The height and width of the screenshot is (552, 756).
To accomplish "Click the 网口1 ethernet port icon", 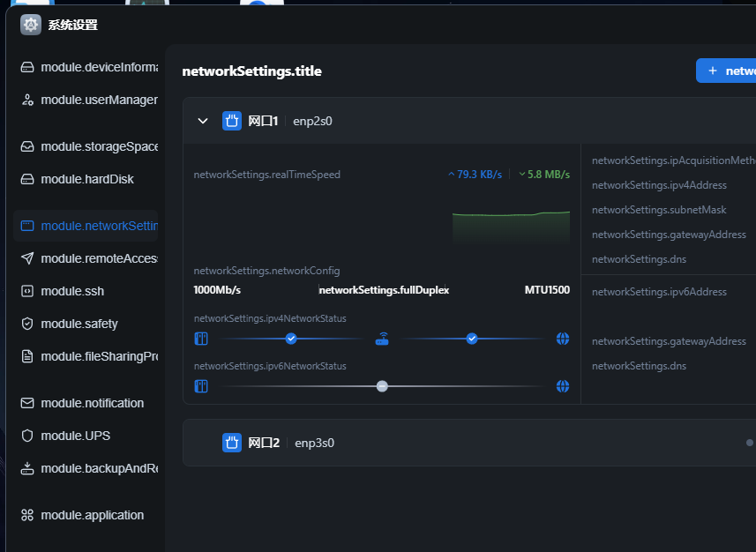I will click(232, 121).
